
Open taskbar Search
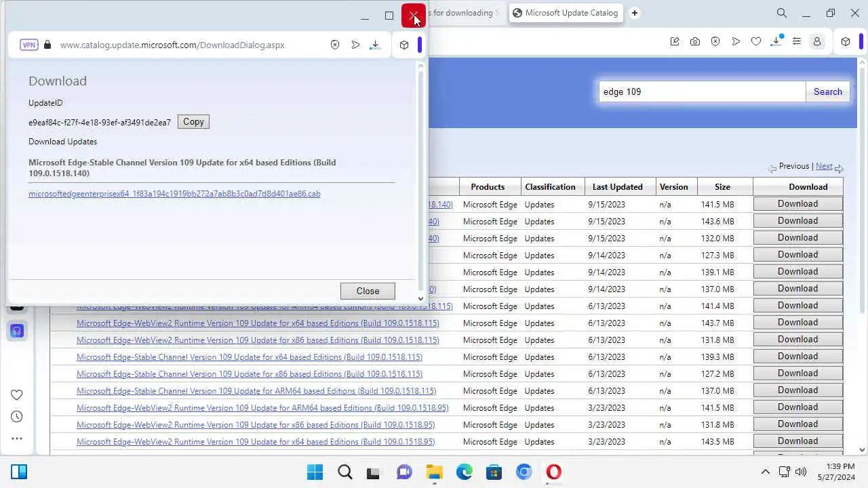344,472
